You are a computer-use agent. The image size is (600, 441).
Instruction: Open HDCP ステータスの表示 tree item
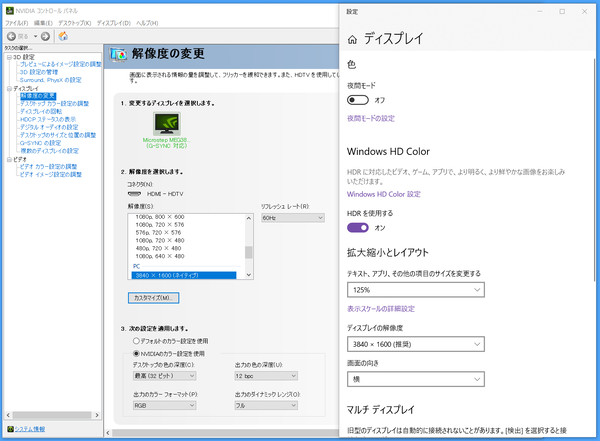48,119
